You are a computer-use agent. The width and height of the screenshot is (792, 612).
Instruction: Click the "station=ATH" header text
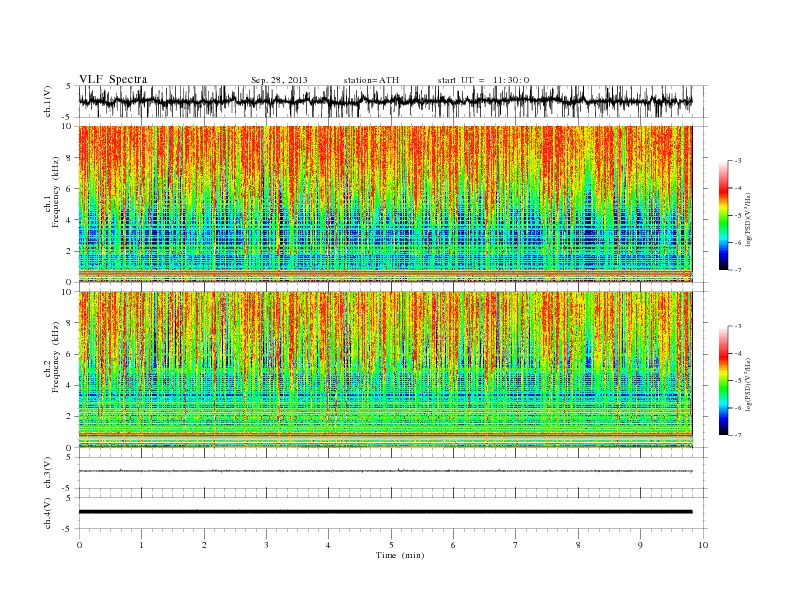(x=371, y=80)
